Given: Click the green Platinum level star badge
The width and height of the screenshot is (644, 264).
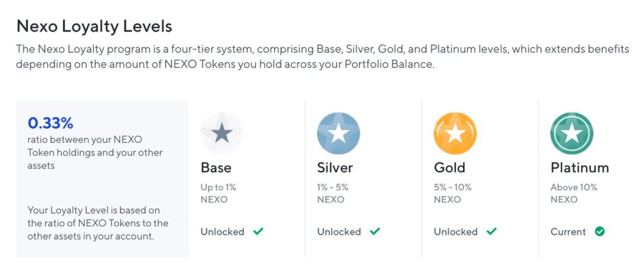Looking at the screenshot, I should (572, 133).
